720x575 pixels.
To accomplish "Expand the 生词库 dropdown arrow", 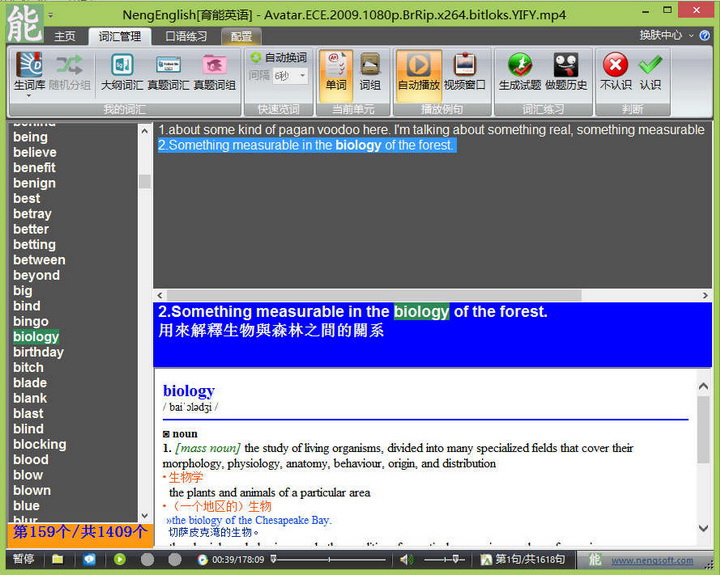I will (29, 96).
